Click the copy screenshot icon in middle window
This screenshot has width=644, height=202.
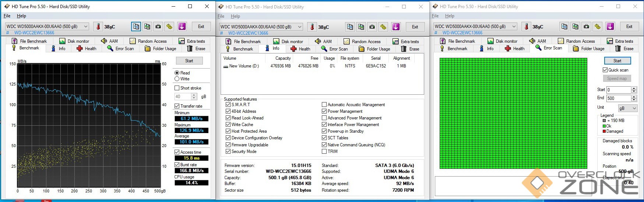coord(361,27)
